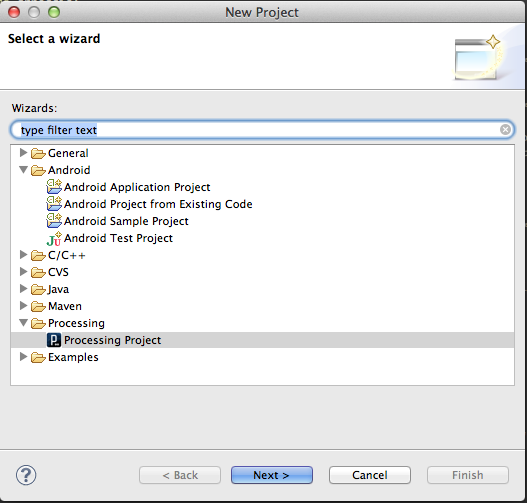Click the Android Test Project JUnit icon
The width and height of the screenshot is (527, 503).
54,239
